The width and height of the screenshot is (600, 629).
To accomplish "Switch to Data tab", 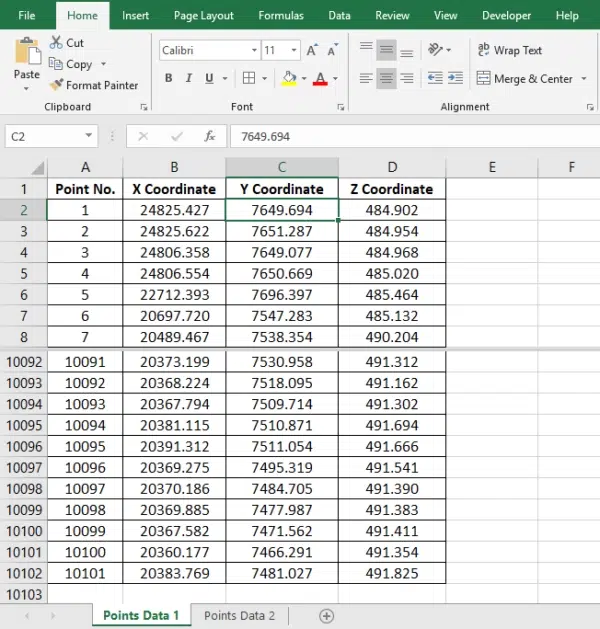I will click(339, 15).
